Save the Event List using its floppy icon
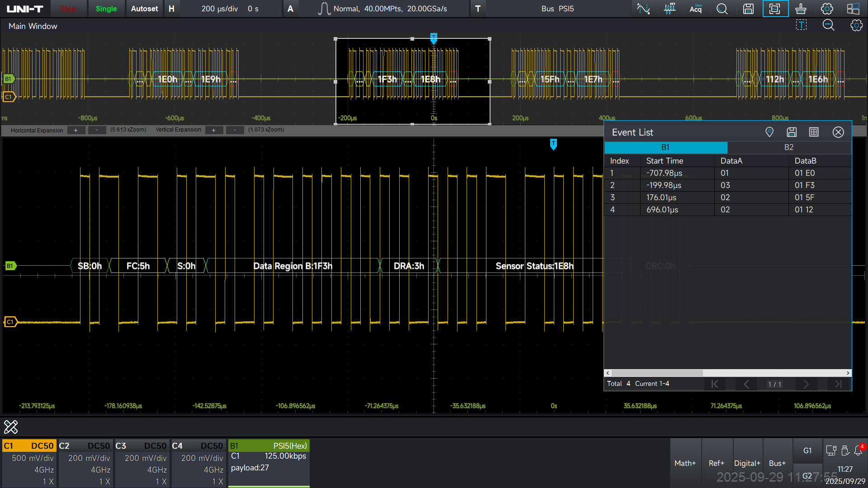 tap(792, 132)
